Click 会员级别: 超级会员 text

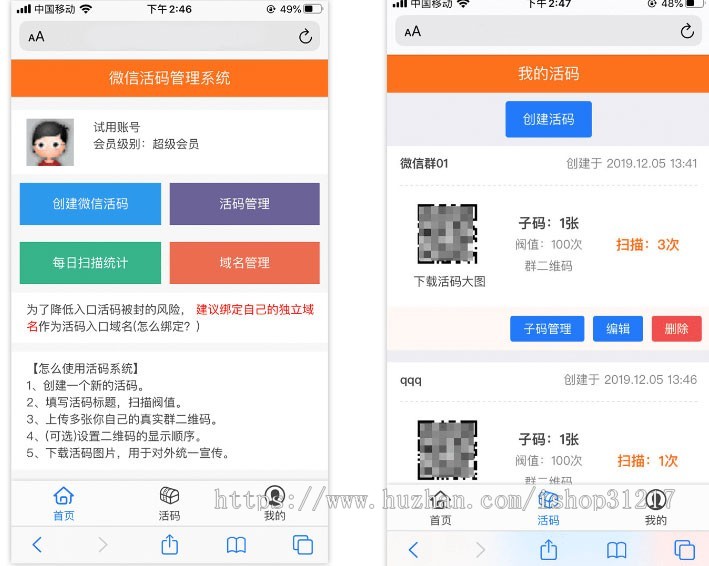146,144
